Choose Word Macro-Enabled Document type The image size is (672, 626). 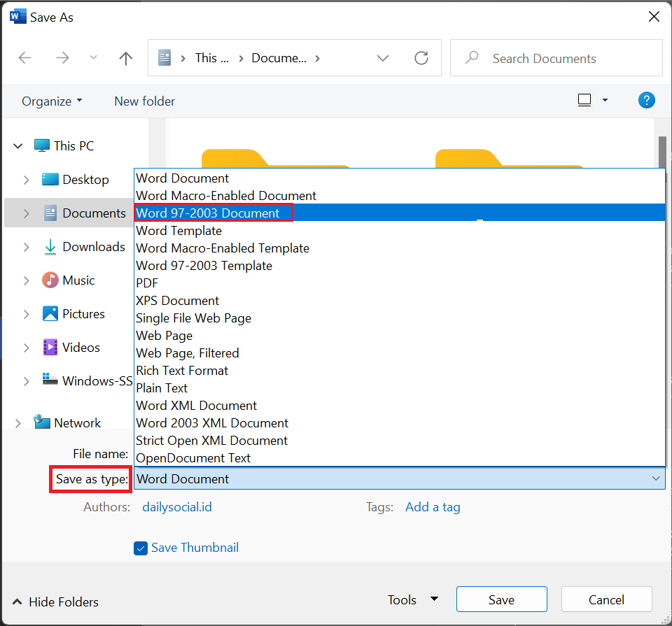pyautogui.click(x=400, y=196)
